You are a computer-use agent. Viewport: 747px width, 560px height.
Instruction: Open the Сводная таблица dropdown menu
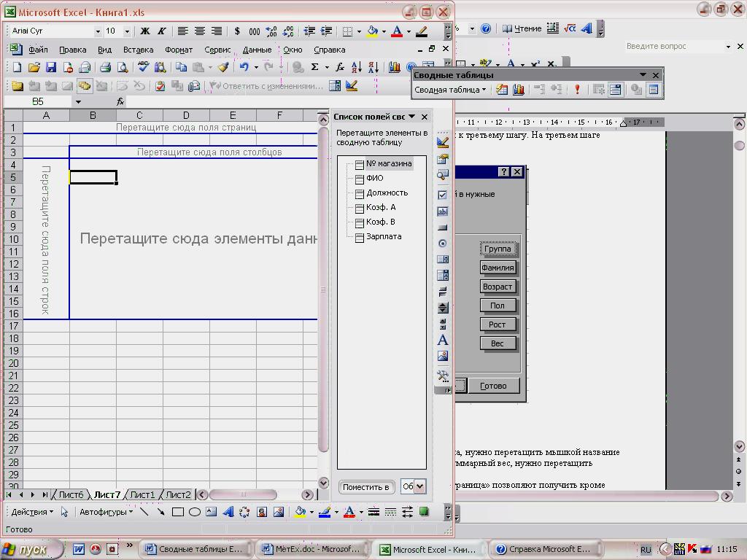[449, 90]
